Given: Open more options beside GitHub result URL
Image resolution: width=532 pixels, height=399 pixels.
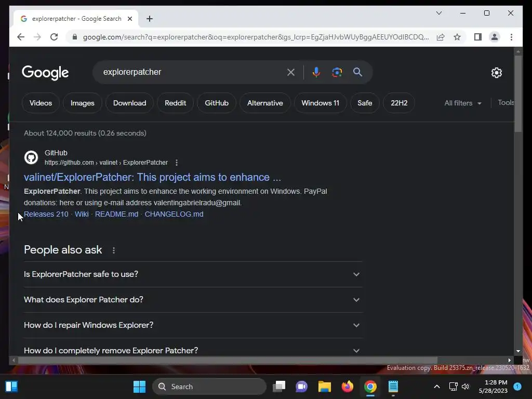Looking at the screenshot, I should click(x=177, y=163).
